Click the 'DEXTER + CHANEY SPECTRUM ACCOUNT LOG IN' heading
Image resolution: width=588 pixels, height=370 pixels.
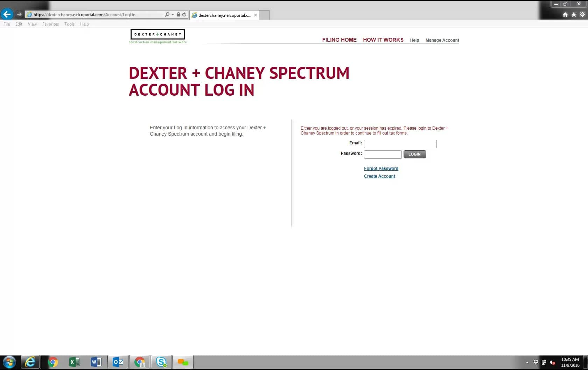click(x=239, y=81)
